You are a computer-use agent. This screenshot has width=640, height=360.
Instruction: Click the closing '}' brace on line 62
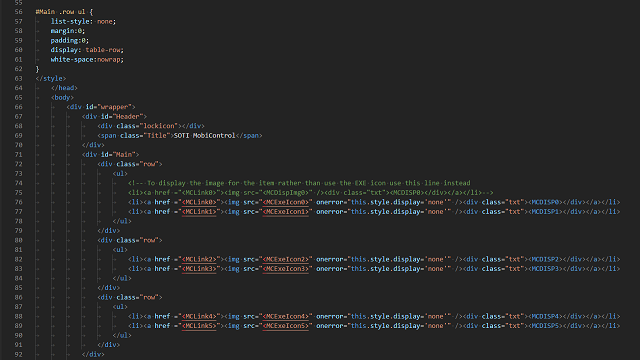click(37, 69)
